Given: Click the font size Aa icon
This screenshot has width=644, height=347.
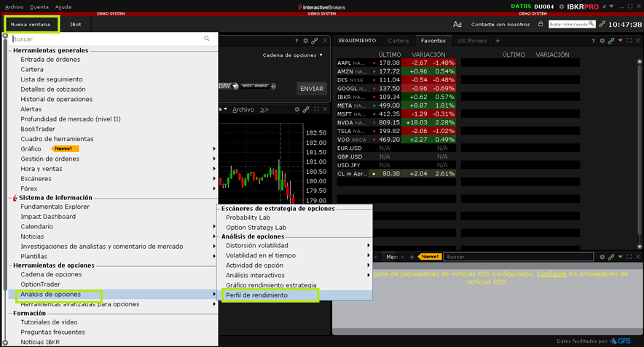Looking at the screenshot, I should click(x=458, y=24).
